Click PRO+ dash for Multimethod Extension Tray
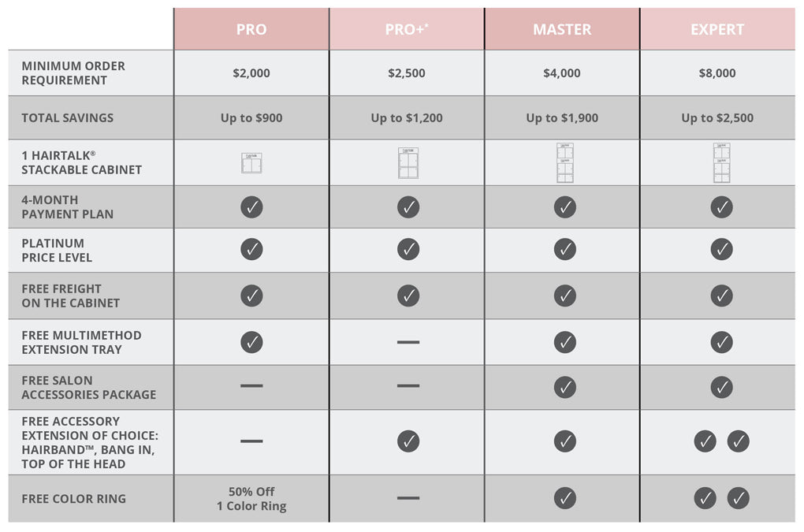The width and height of the screenshot is (804, 532). pos(408,342)
